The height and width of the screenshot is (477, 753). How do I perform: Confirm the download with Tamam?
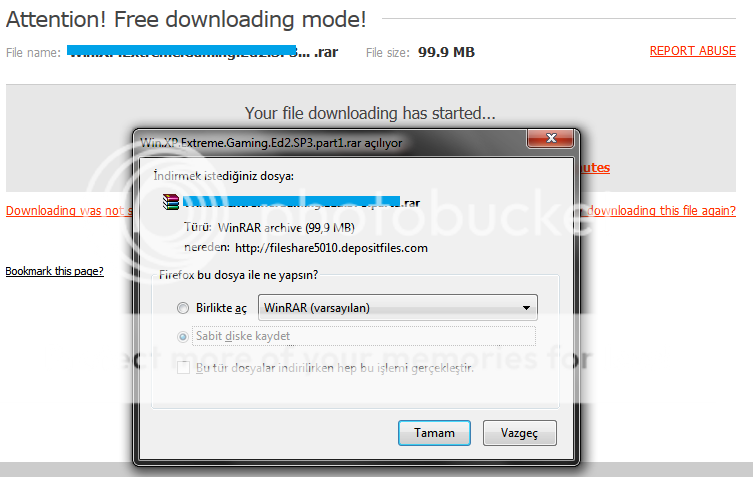(x=434, y=433)
